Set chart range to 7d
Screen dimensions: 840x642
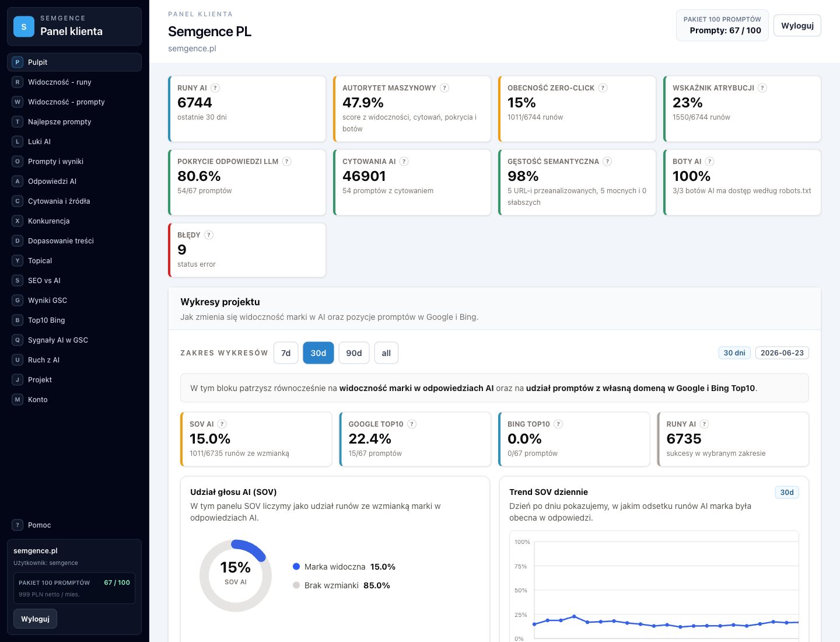click(x=286, y=353)
